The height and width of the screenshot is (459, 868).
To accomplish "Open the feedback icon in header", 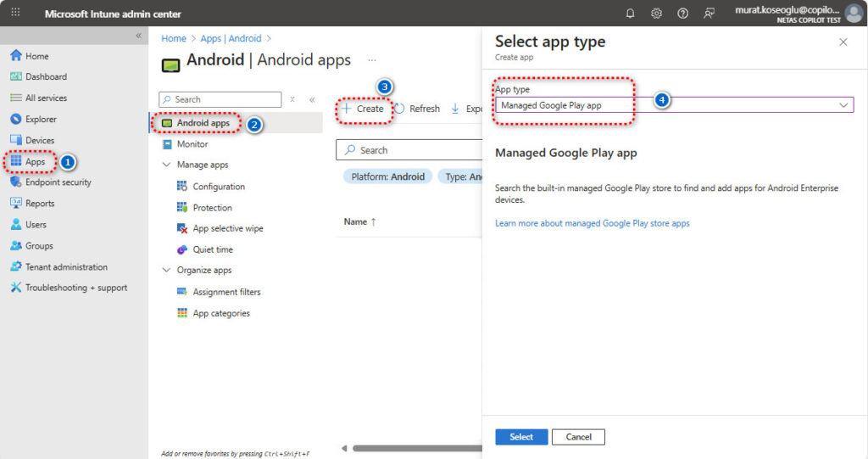I will coord(709,14).
